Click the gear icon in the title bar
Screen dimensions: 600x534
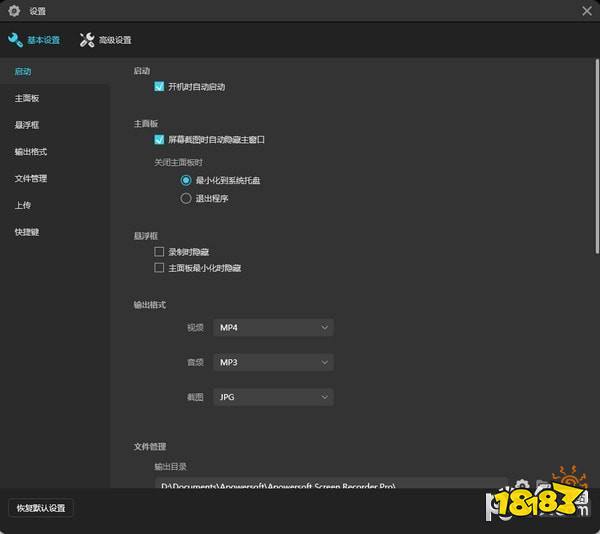point(14,11)
